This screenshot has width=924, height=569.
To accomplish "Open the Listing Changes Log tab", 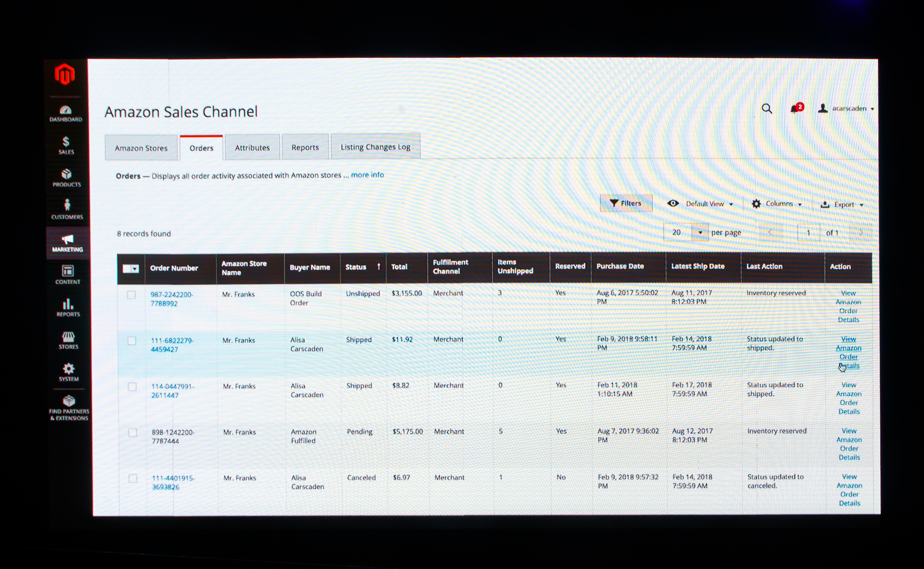I will pyautogui.click(x=375, y=147).
